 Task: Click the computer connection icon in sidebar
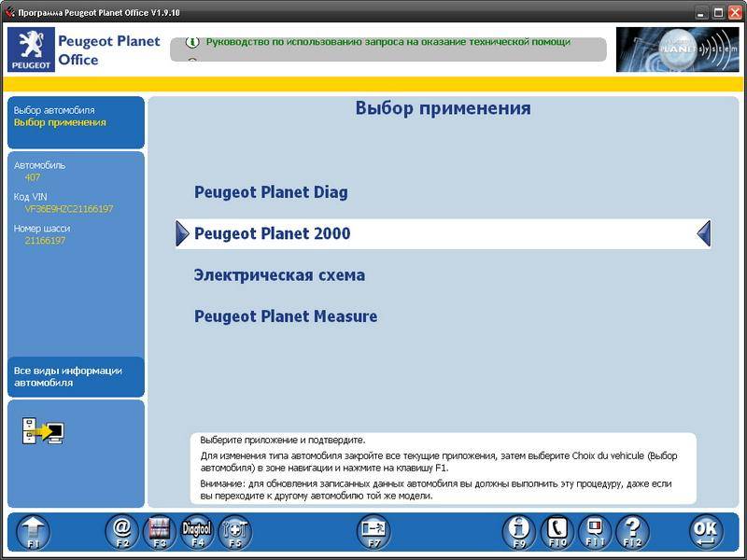[x=43, y=431]
